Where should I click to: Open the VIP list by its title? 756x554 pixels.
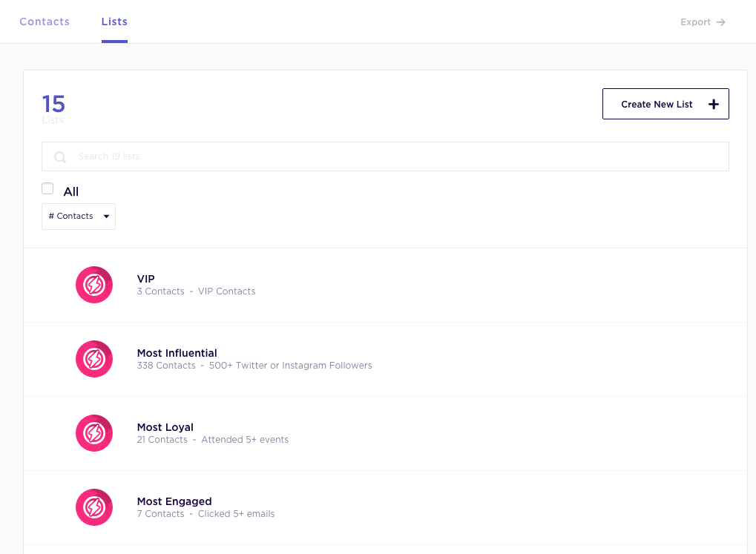click(x=146, y=279)
